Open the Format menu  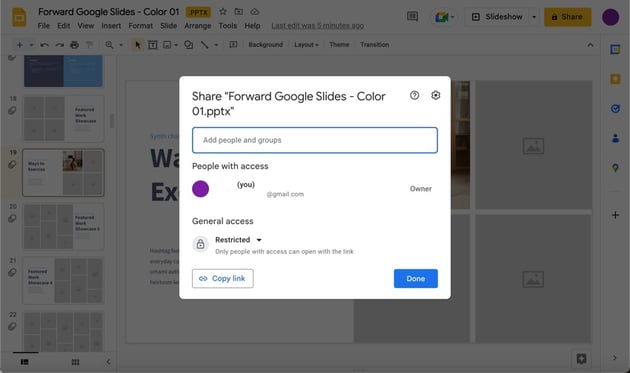point(140,26)
